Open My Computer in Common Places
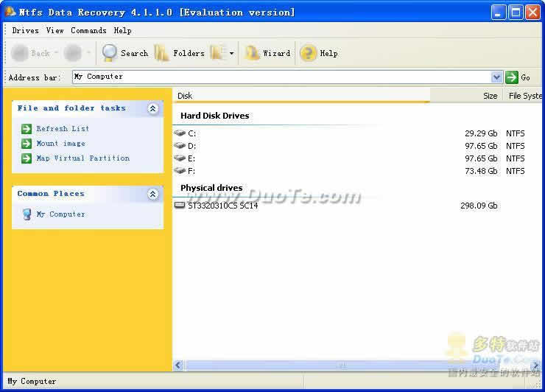 61,214
